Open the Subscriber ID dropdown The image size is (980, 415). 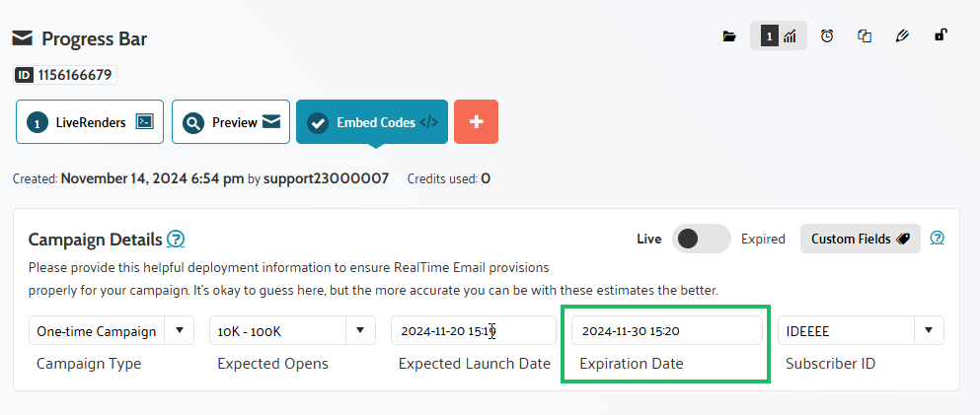pyautogui.click(x=861, y=330)
